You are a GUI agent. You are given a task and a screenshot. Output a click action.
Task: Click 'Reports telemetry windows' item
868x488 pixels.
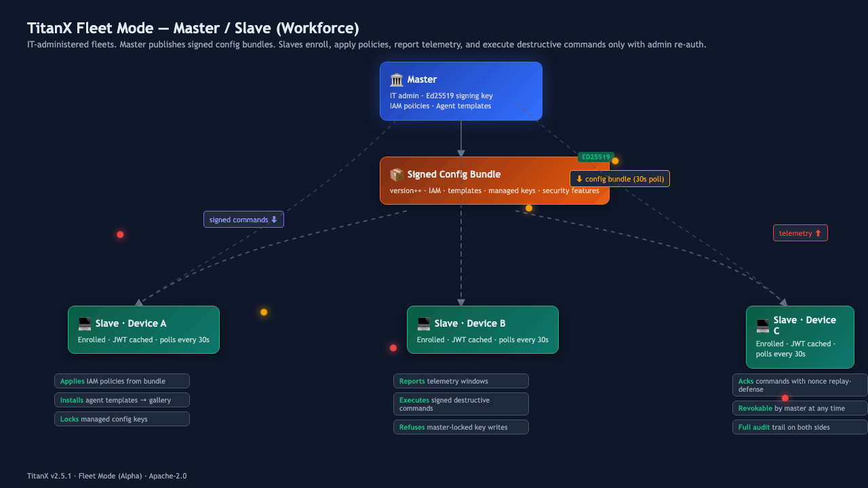(461, 381)
